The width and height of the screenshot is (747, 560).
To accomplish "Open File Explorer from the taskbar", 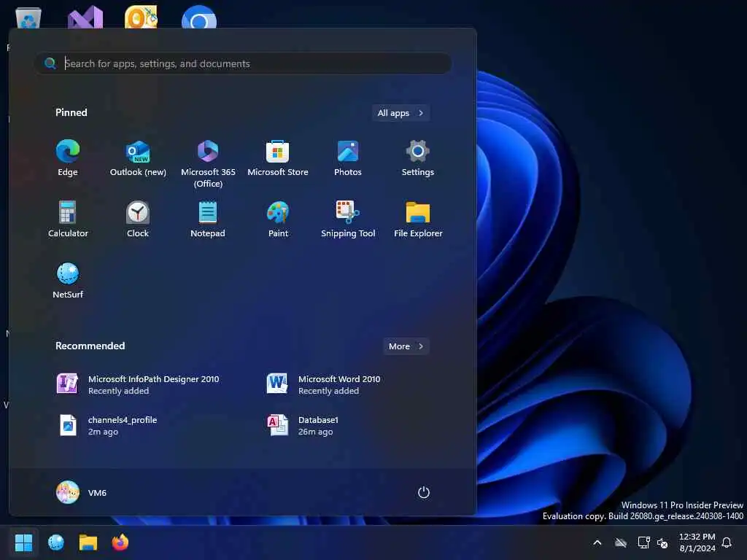I will tap(88, 542).
